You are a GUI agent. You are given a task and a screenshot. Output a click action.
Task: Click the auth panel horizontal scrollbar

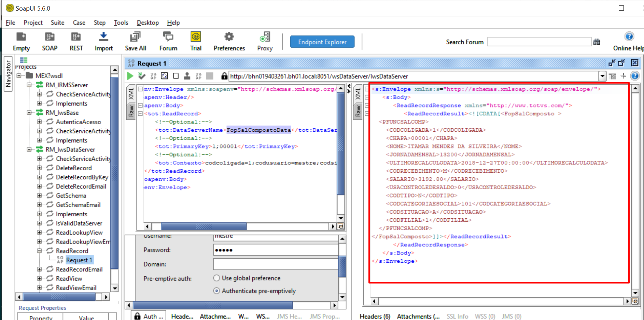tap(213, 305)
